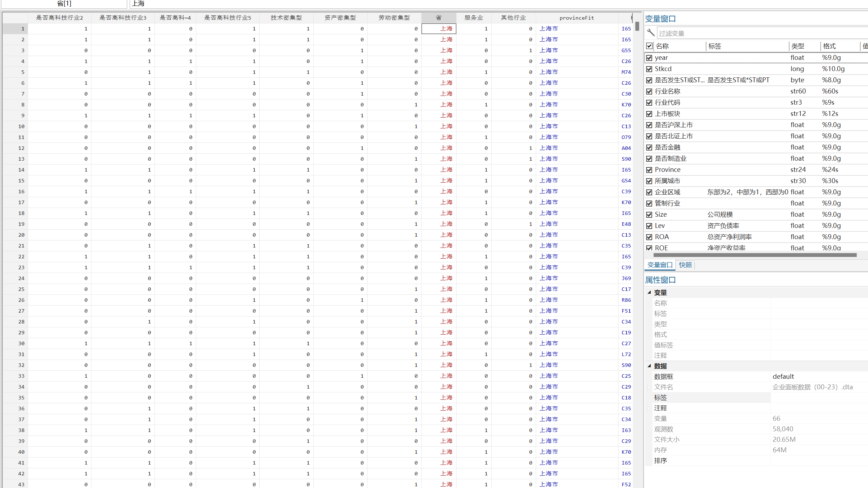
Task: Collapse the 变量 section in properties
Action: (x=649, y=292)
